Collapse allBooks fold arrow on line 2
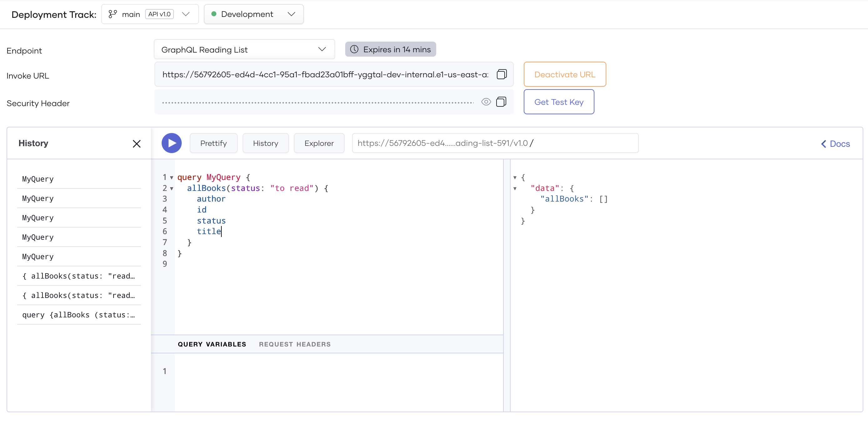 pos(172,188)
